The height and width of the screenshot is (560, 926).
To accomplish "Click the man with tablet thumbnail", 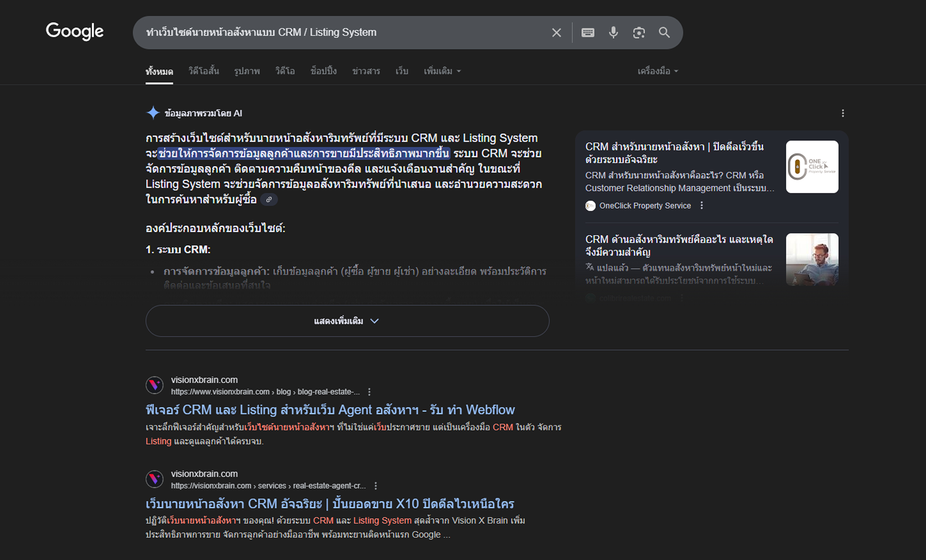I will coord(812,259).
